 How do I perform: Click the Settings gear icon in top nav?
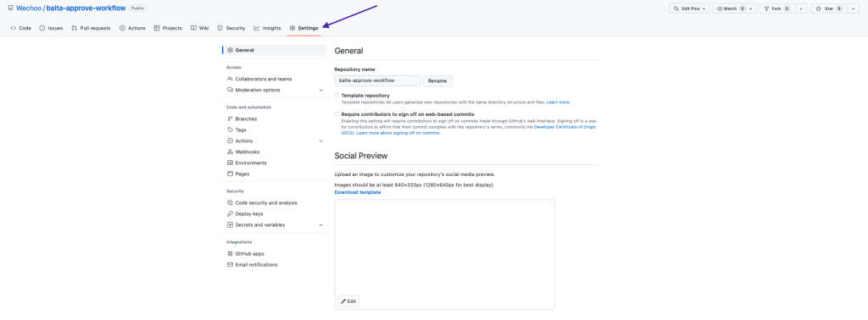[292, 28]
